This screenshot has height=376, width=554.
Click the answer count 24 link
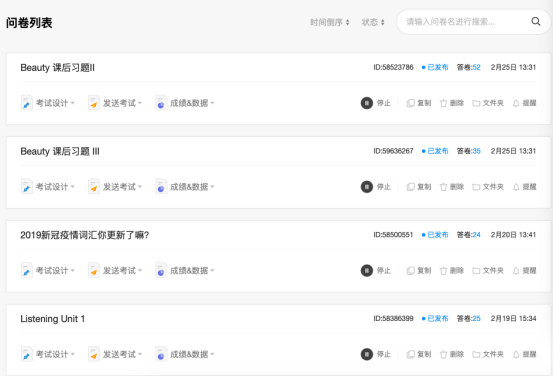tap(476, 235)
